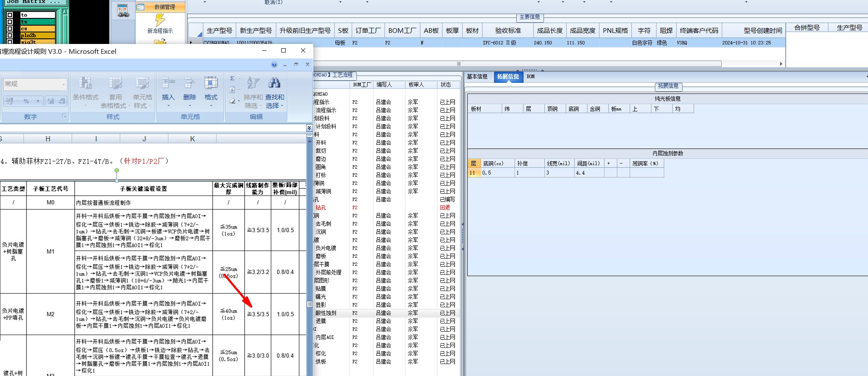Click Excel vertical scrollbar thumb
The width and height of the screenshot is (868, 376).
310,304
